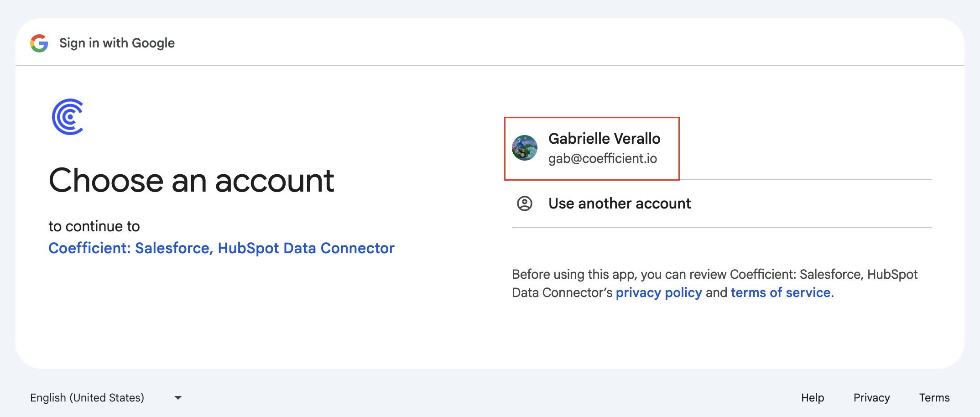Select Use another account option
The width and height of the screenshot is (980, 417).
click(620, 203)
